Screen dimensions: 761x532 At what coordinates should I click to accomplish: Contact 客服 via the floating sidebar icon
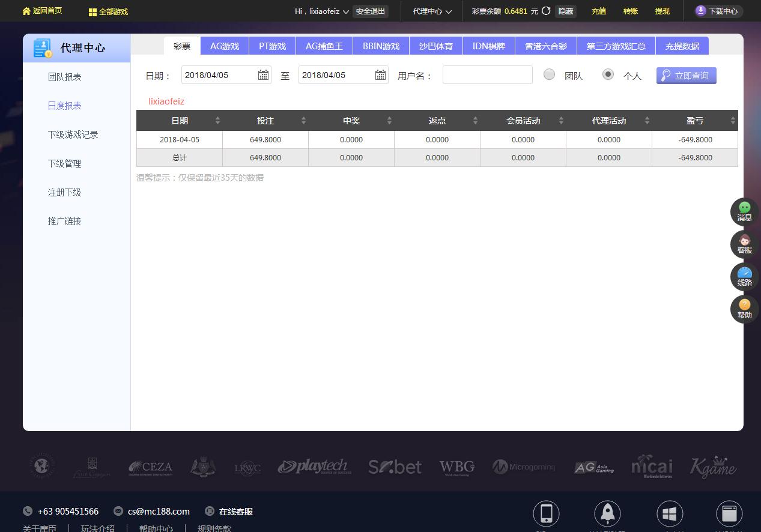pyautogui.click(x=744, y=244)
